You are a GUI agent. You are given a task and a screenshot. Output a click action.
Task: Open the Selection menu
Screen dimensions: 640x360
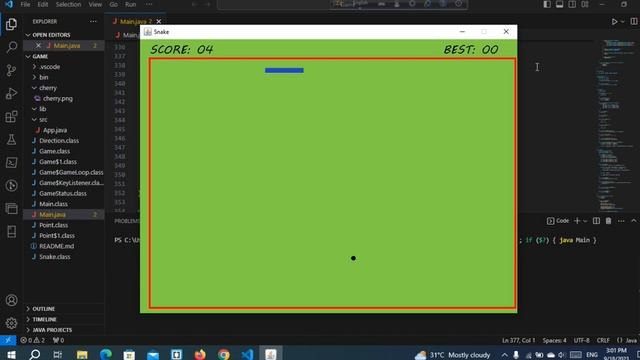coord(68,4)
